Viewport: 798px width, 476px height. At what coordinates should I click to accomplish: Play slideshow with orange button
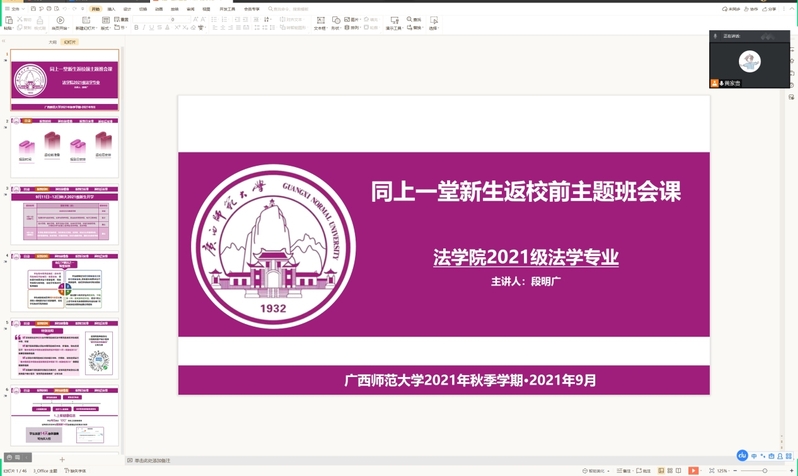click(693, 470)
